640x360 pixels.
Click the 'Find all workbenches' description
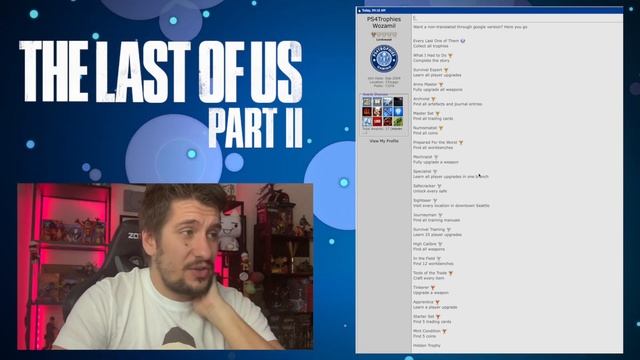click(x=433, y=147)
